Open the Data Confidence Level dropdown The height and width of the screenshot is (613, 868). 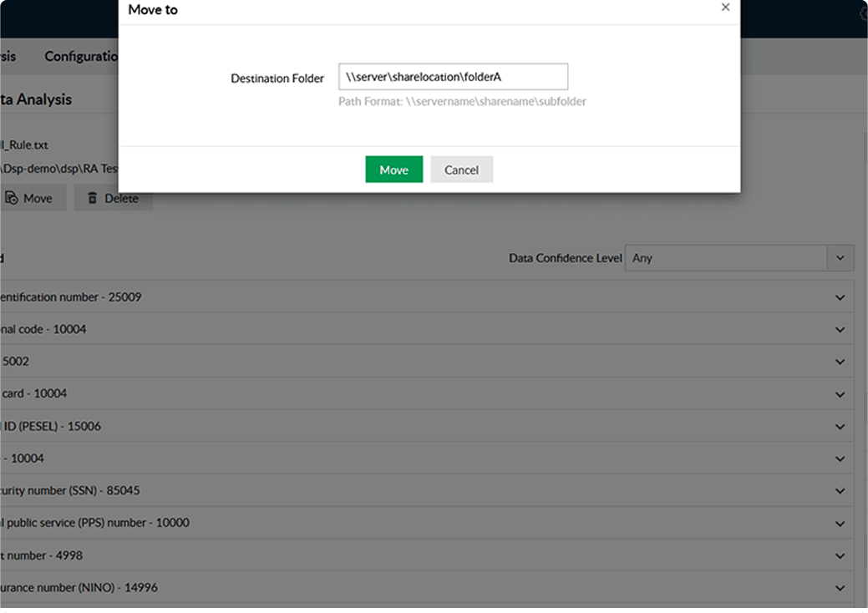[x=840, y=258]
